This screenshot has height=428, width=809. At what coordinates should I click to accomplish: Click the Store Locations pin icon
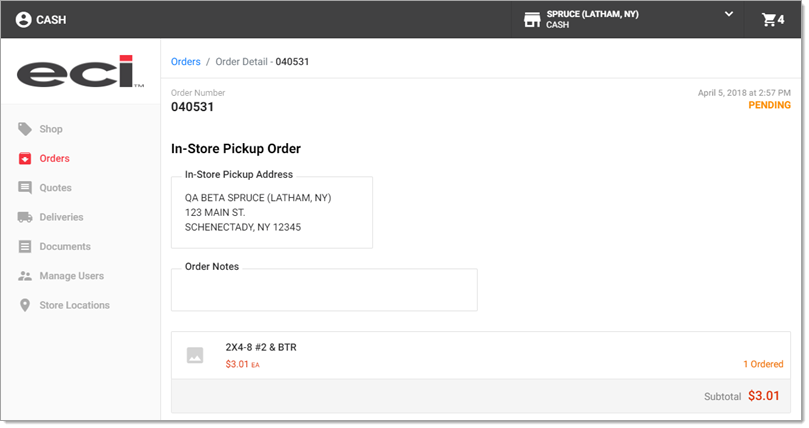(25, 305)
